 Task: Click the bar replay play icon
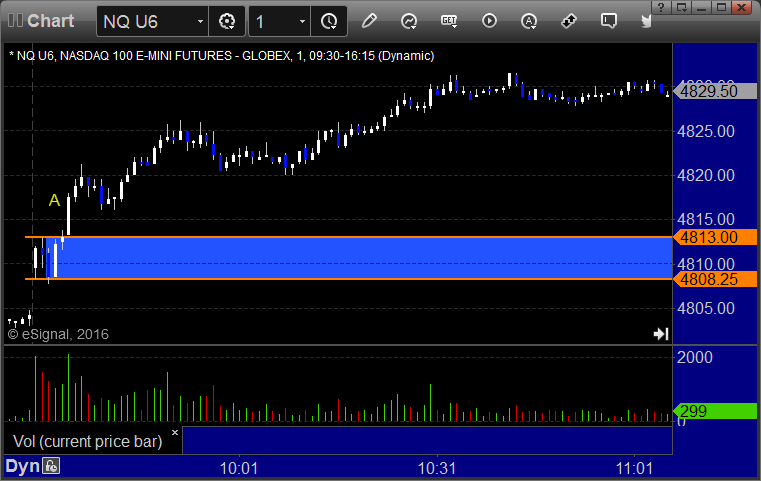point(489,21)
